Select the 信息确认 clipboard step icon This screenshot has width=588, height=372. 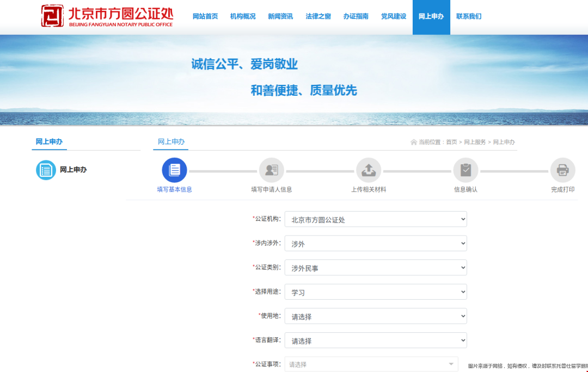pyautogui.click(x=465, y=170)
